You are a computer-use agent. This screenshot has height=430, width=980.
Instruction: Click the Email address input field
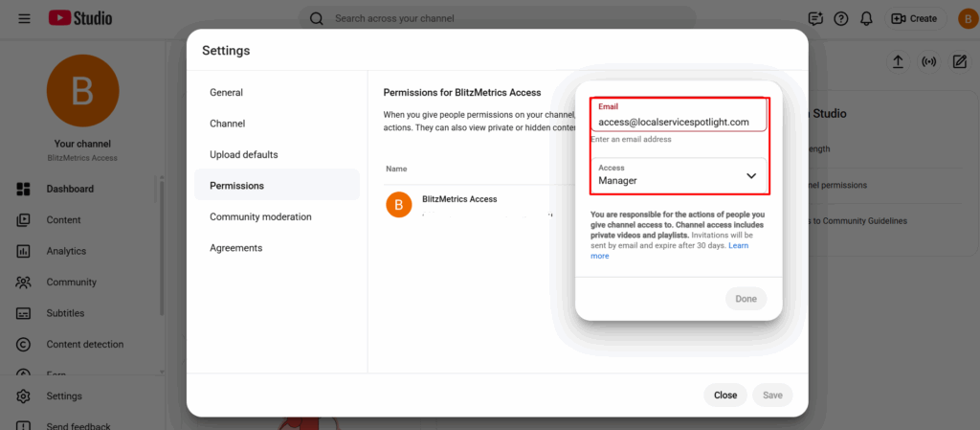pyautogui.click(x=678, y=122)
